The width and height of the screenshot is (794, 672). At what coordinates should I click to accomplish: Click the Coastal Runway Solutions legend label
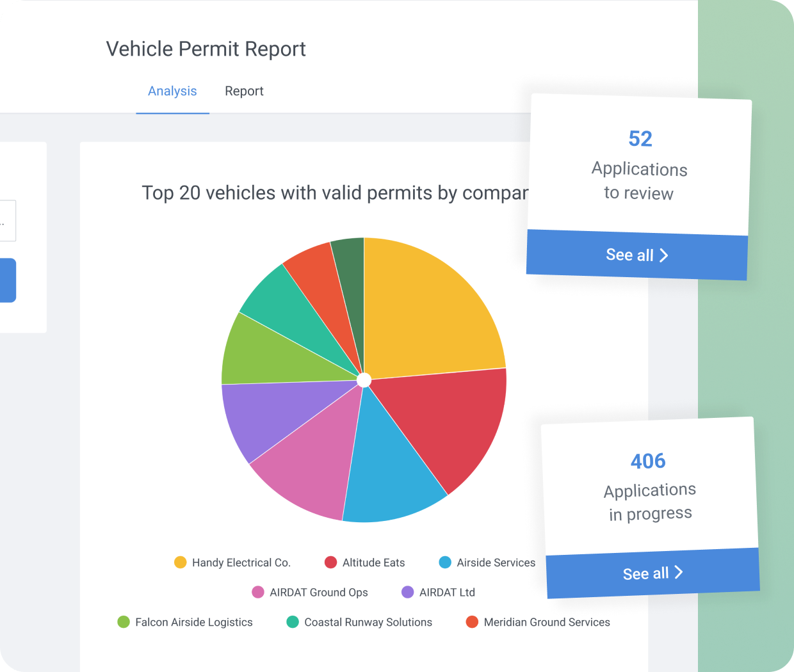(x=368, y=622)
